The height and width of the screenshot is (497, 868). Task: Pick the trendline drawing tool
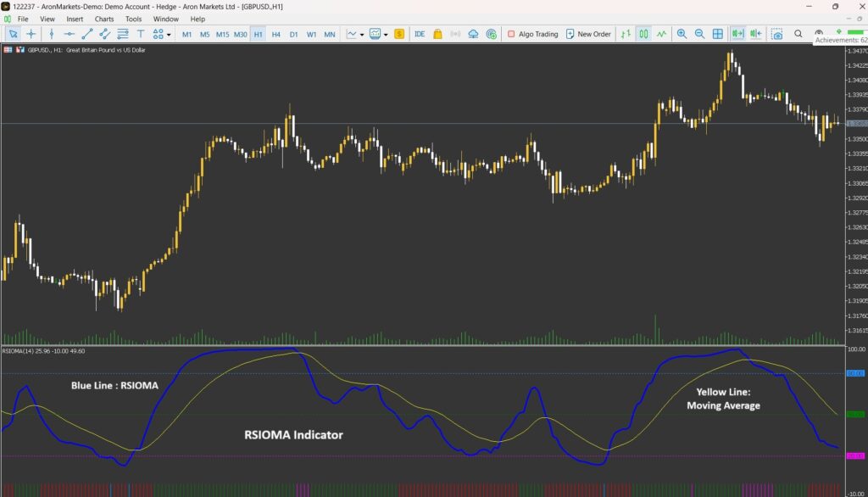(x=86, y=34)
